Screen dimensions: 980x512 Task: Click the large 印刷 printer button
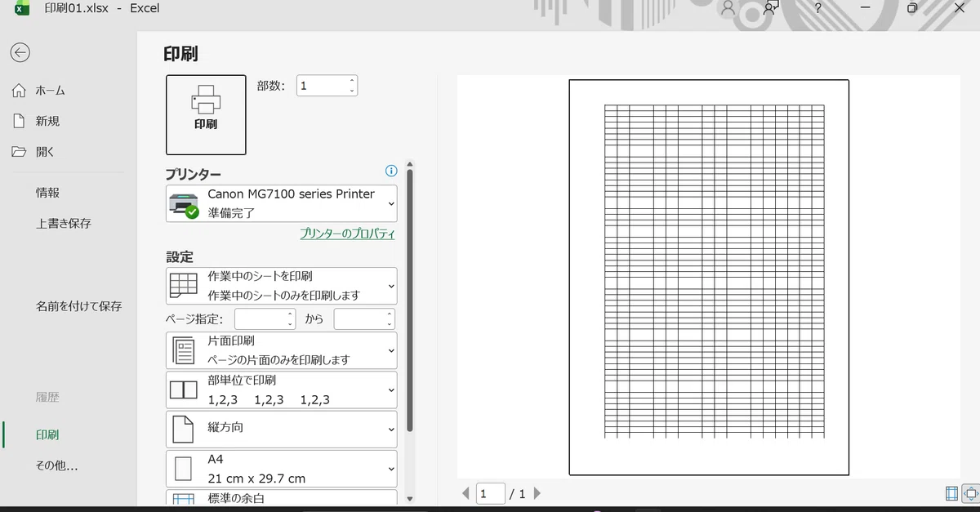(206, 115)
